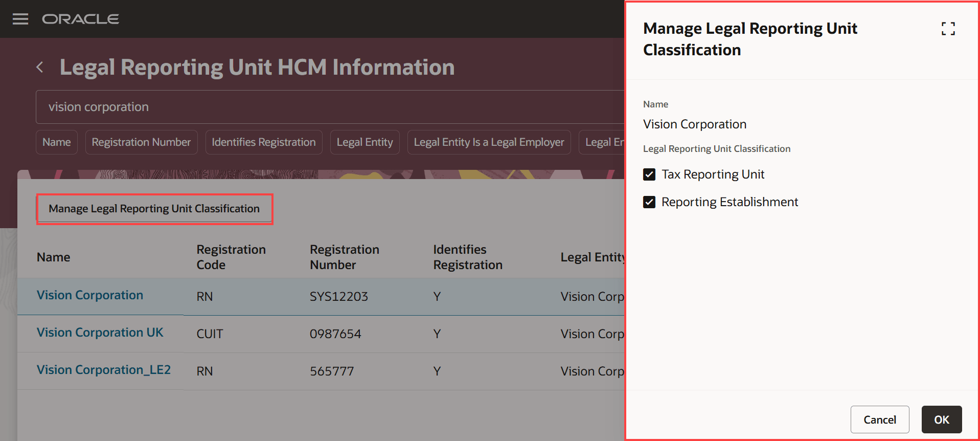Select Legal Entity Is a Legal Employer chip
Viewport: 980px width, 441px height.
click(x=489, y=142)
